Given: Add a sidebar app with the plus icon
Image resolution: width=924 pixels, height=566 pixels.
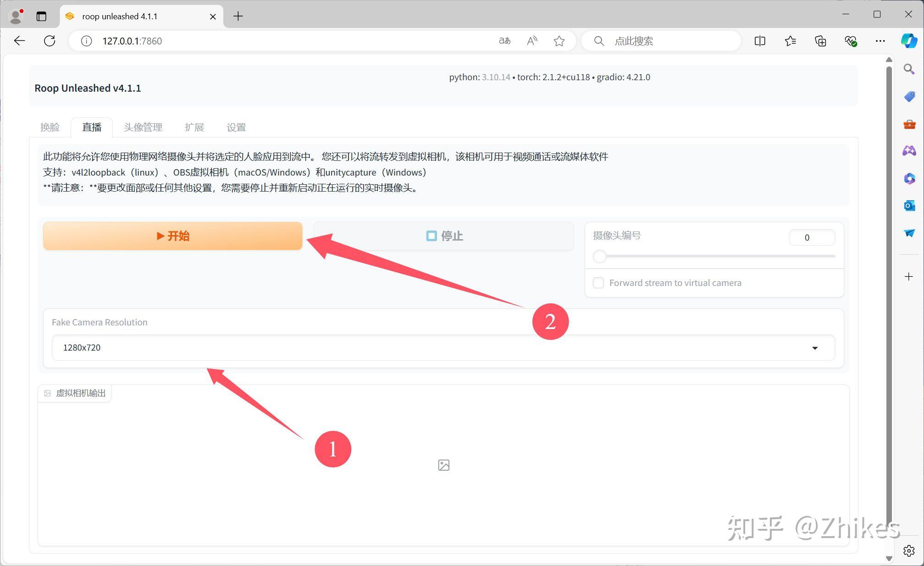Looking at the screenshot, I should tap(908, 276).
